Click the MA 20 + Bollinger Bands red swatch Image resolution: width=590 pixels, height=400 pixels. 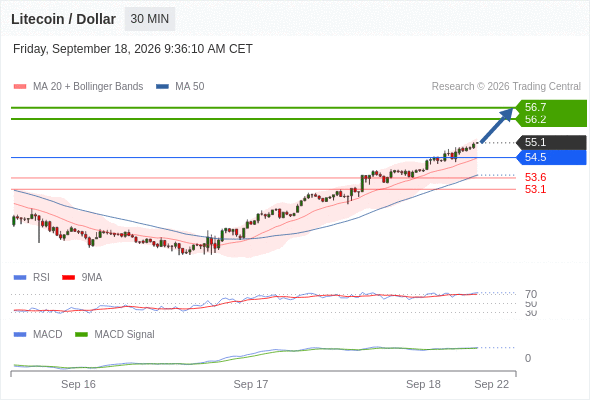[x=20, y=87]
